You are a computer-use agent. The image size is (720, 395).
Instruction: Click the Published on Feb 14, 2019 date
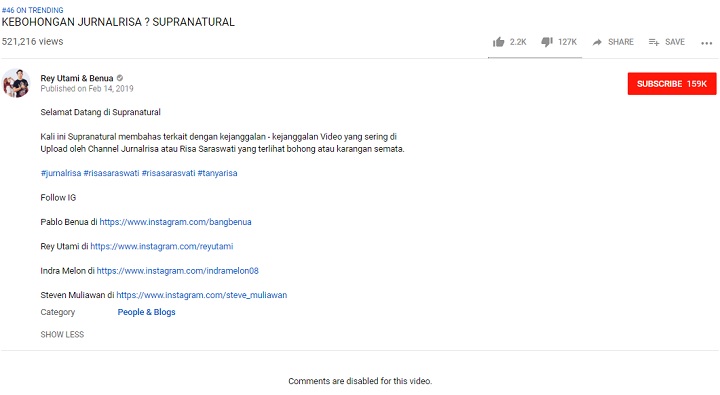click(87, 89)
